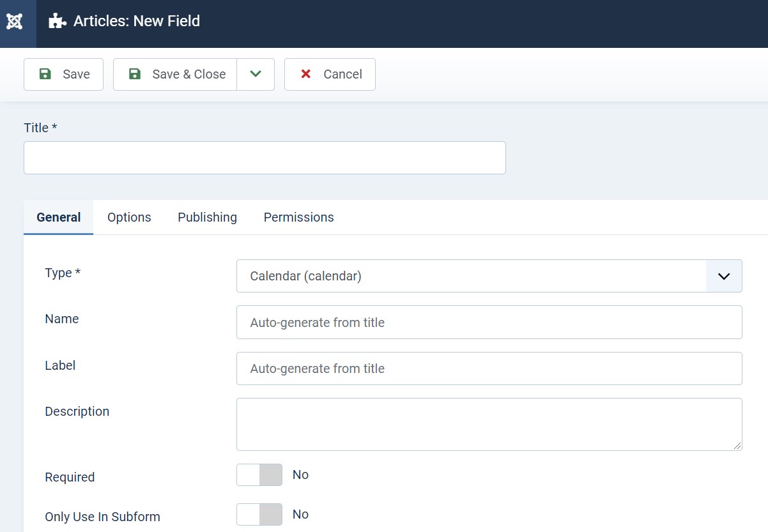Screen dimensions: 768x532
Task: Click the puzzle piece icon beside Articles: New Field
Action: coord(58,21)
